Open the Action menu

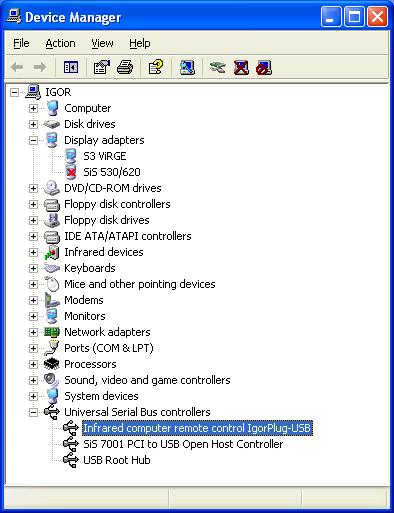(60, 43)
